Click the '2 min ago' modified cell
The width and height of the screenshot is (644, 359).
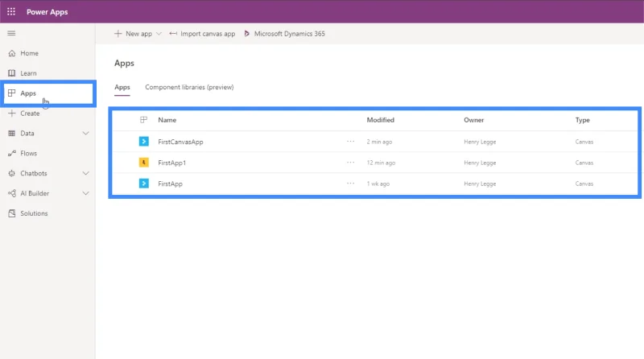[x=379, y=142]
